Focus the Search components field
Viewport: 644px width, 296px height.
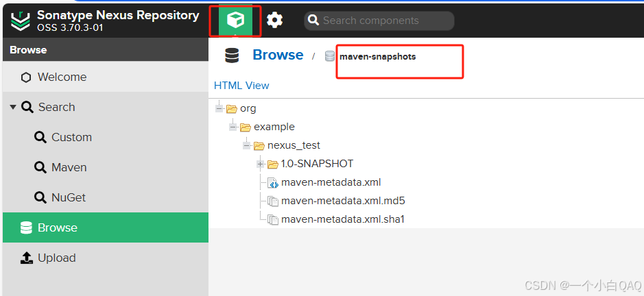click(379, 21)
